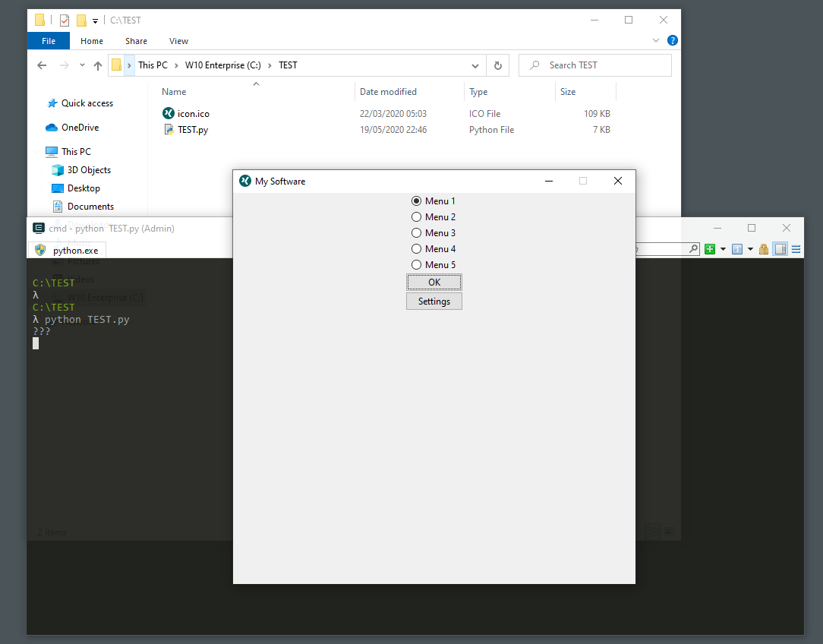Go up one folder with the up arrow
The width and height of the screenshot is (823, 644).
click(98, 65)
